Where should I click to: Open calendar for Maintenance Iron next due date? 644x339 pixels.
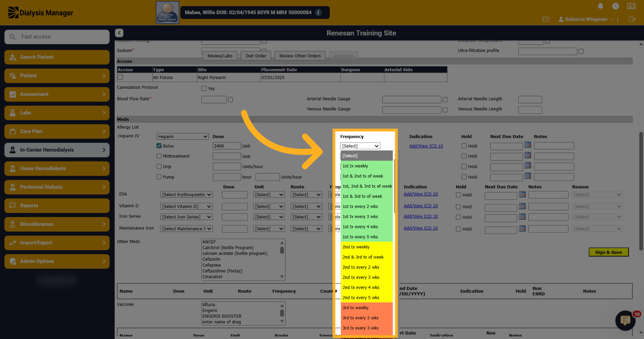(x=522, y=228)
